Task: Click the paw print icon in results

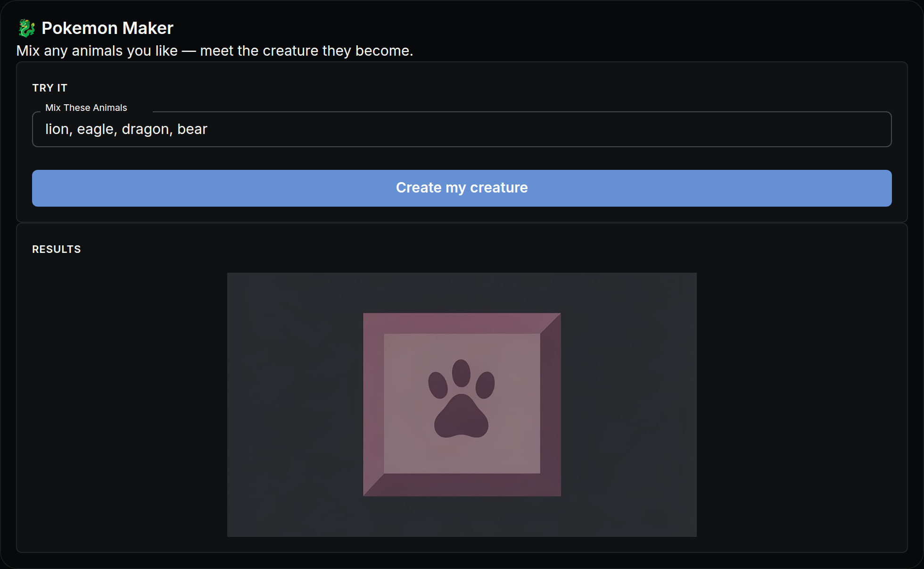Action: (x=461, y=399)
